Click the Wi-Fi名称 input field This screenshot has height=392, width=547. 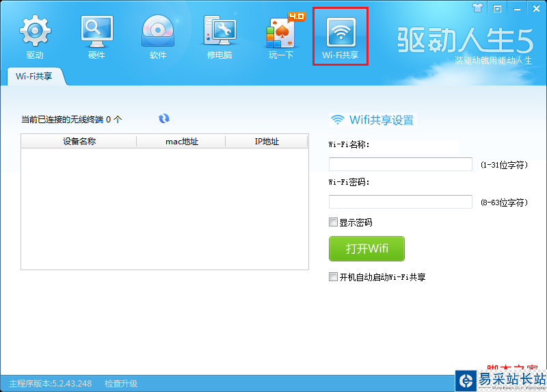pyautogui.click(x=401, y=164)
